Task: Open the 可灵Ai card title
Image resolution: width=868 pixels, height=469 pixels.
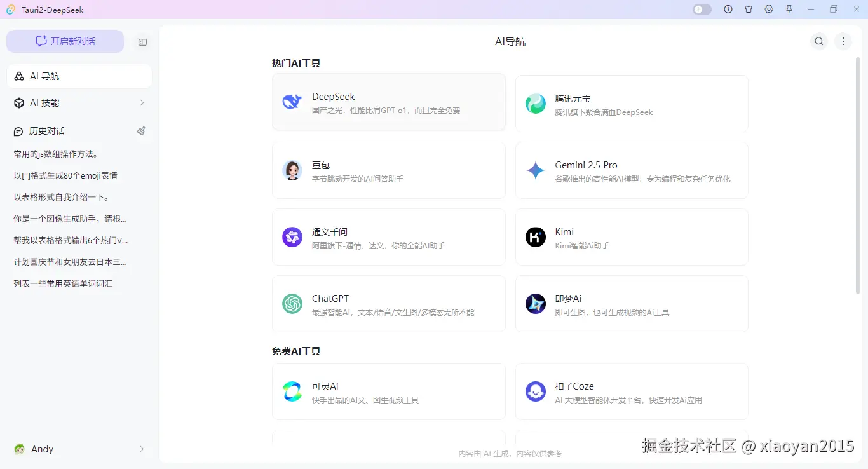Action: pyautogui.click(x=325, y=386)
